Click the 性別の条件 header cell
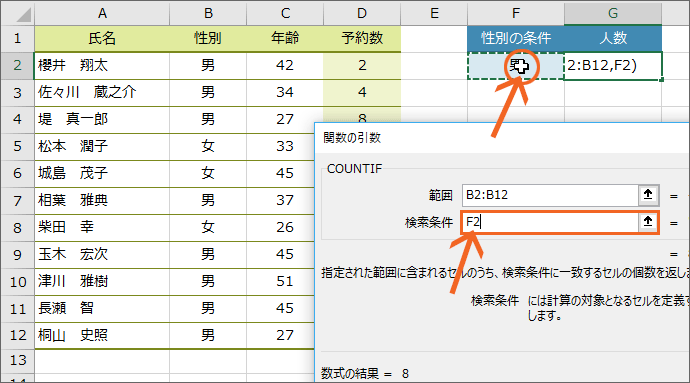The width and height of the screenshot is (690, 383). click(516, 38)
